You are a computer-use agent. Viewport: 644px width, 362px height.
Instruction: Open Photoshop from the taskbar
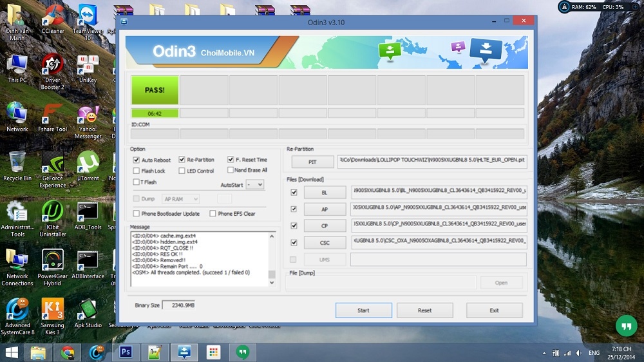click(x=126, y=352)
